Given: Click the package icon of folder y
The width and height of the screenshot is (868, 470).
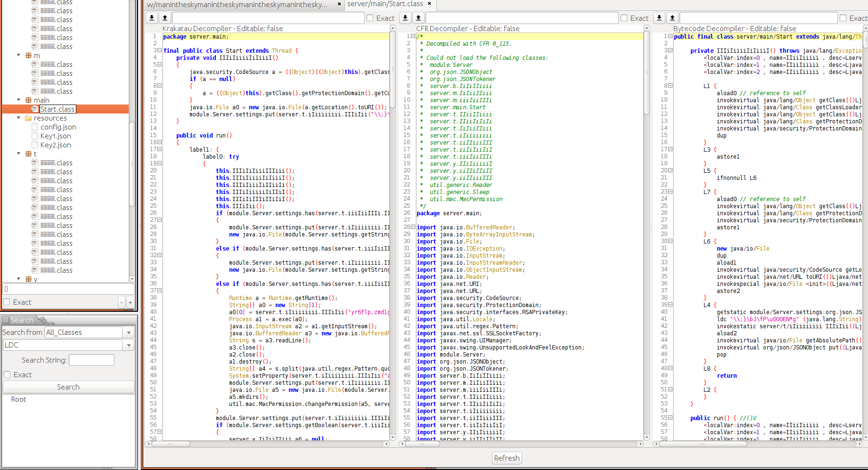Looking at the screenshot, I should tap(28, 279).
